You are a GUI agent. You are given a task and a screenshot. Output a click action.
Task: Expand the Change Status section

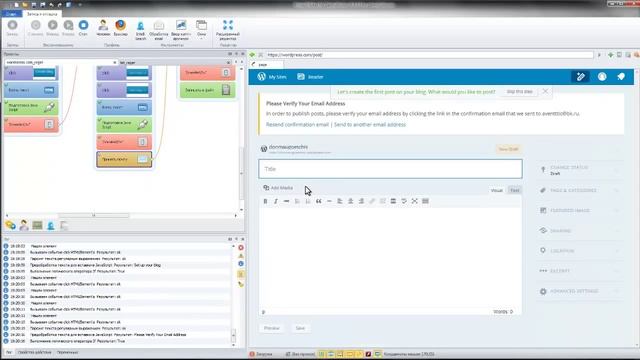[580, 170]
